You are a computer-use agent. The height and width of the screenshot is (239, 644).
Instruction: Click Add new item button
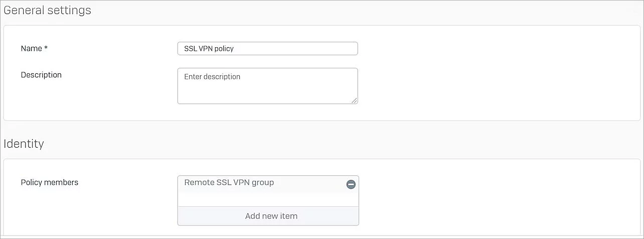[x=268, y=216]
